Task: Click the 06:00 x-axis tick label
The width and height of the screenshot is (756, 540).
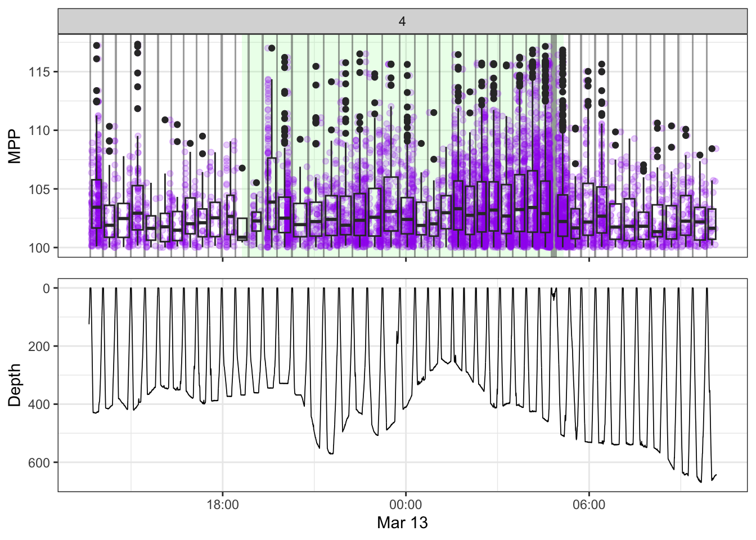Action: point(589,505)
